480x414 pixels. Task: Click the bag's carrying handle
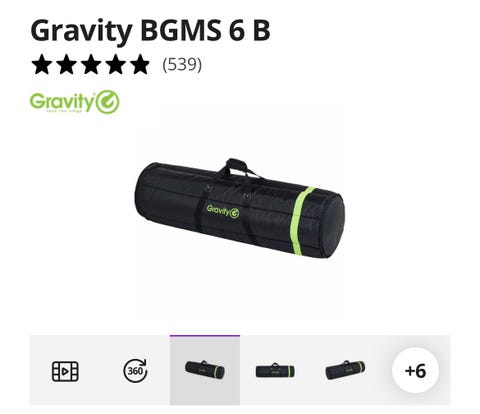click(x=240, y=169)
